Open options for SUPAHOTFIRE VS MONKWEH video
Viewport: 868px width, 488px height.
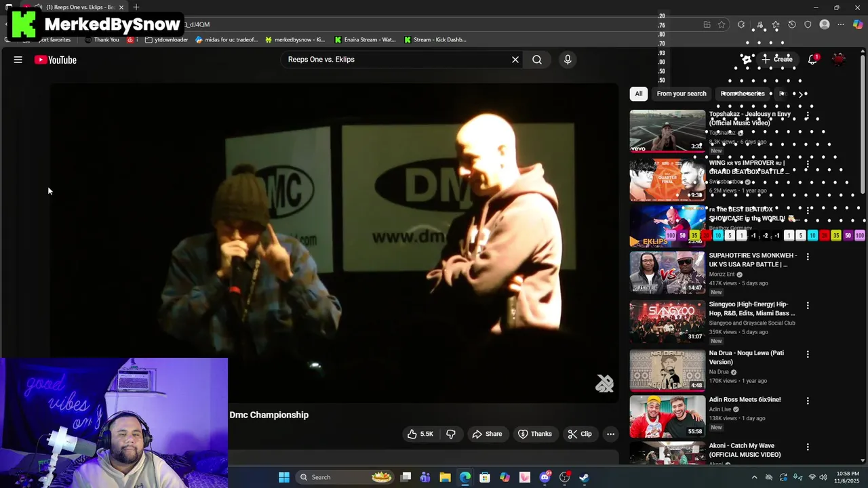807,256
